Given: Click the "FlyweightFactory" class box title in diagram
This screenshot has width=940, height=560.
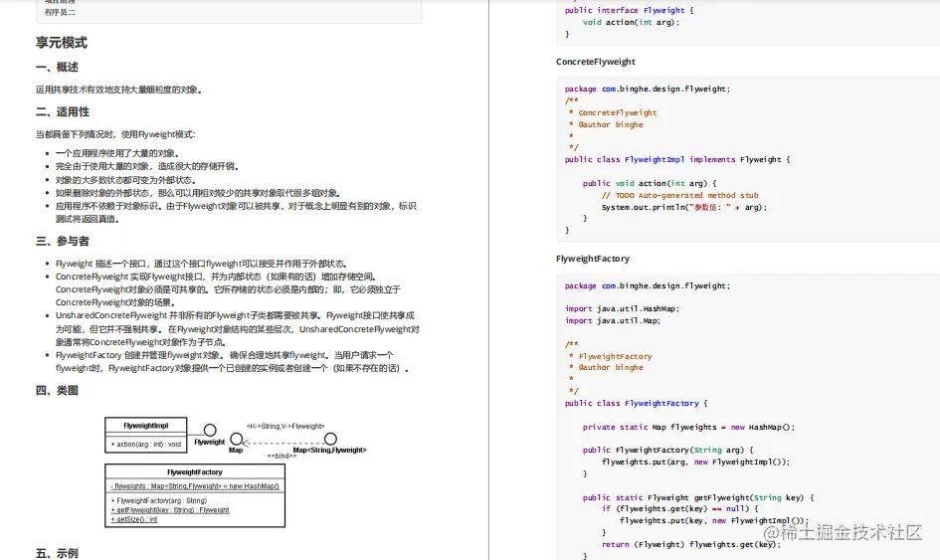Looking at the screenshot, I should pos(194,472).
